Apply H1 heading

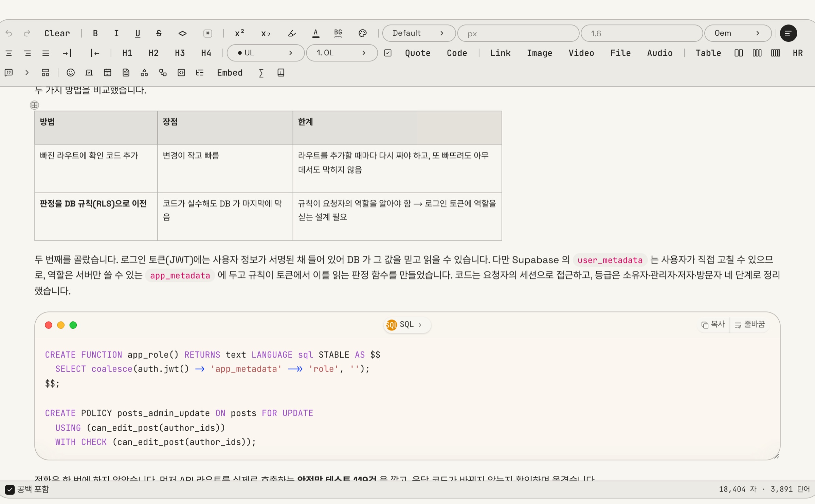pyautogui.click(x=127, y=53)
